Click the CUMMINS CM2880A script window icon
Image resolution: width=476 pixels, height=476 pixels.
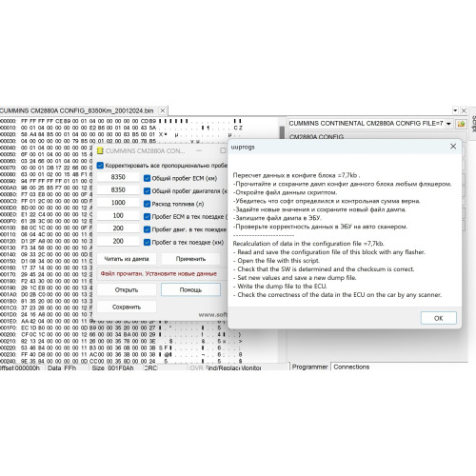coord(100,150)
